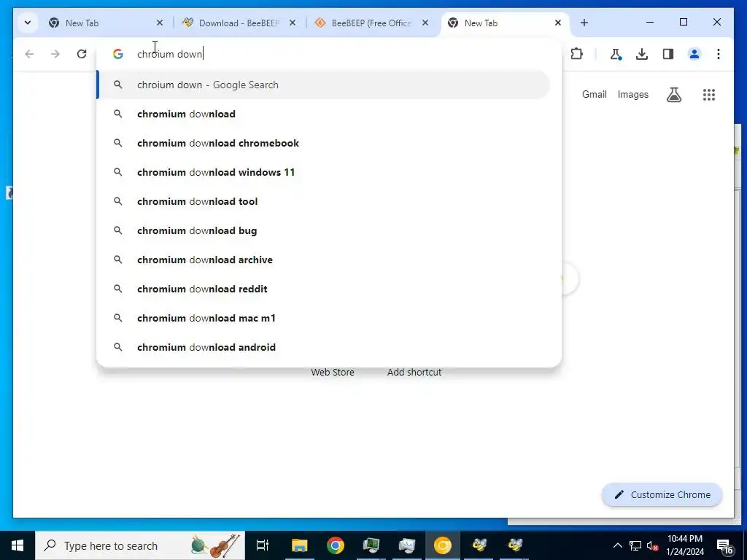This screenshot has width=747, height=560.
Task: Open Chrome three-dot menu
Action: tap(719, 54)
